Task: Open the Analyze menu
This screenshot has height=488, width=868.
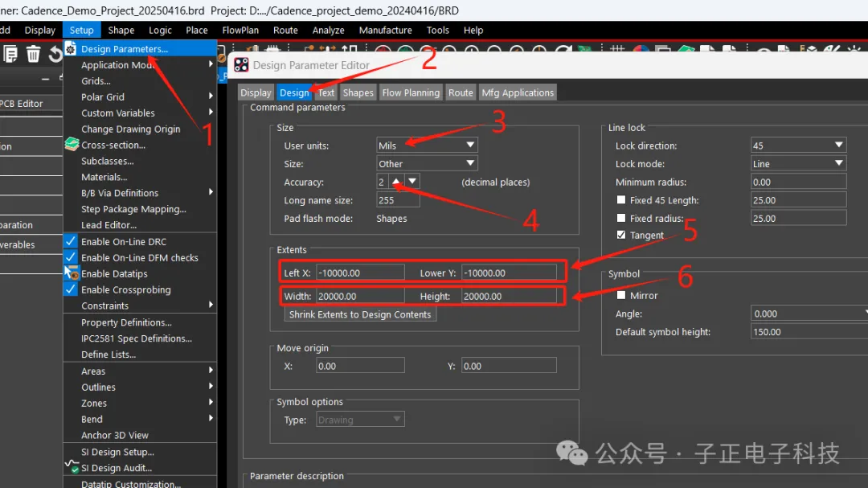Action: pyautogui.click(x=328, y=30)
